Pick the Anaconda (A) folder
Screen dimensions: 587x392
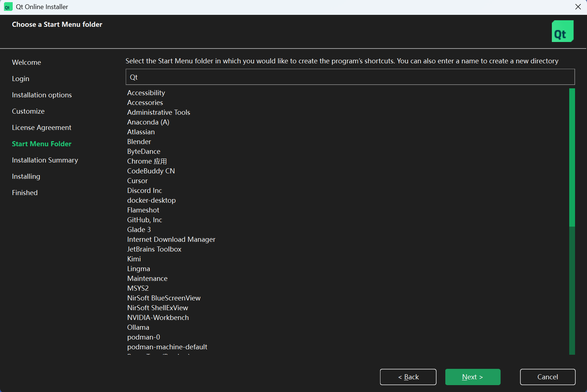pyautogui.click(x=148, y=122)
